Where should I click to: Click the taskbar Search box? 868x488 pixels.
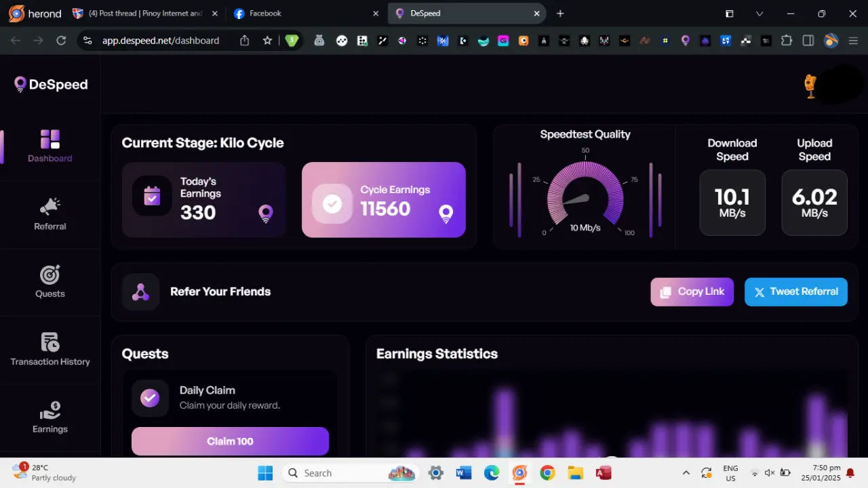(351, 473)
